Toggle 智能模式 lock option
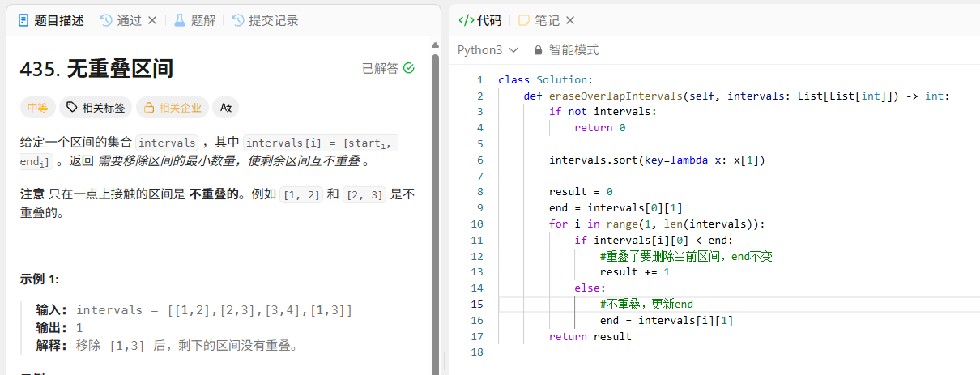The image size is (980, 375). click(x=566, y=50)
